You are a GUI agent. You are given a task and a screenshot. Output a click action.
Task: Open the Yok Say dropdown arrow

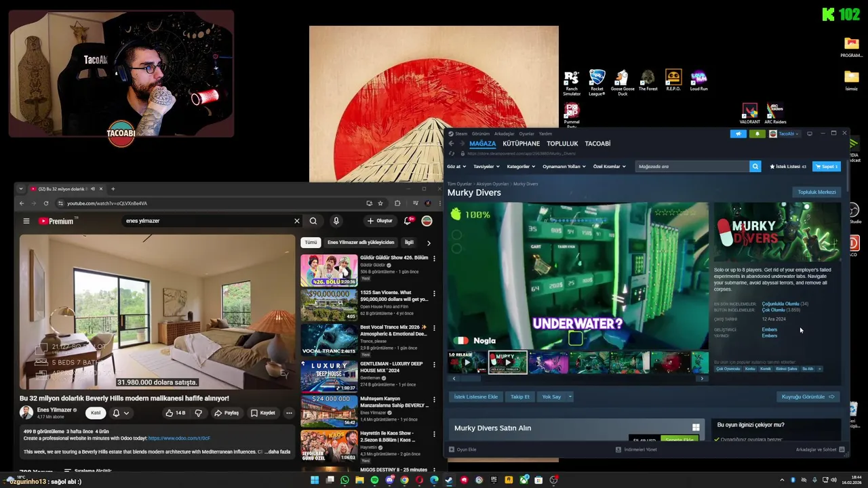[570, 396]
